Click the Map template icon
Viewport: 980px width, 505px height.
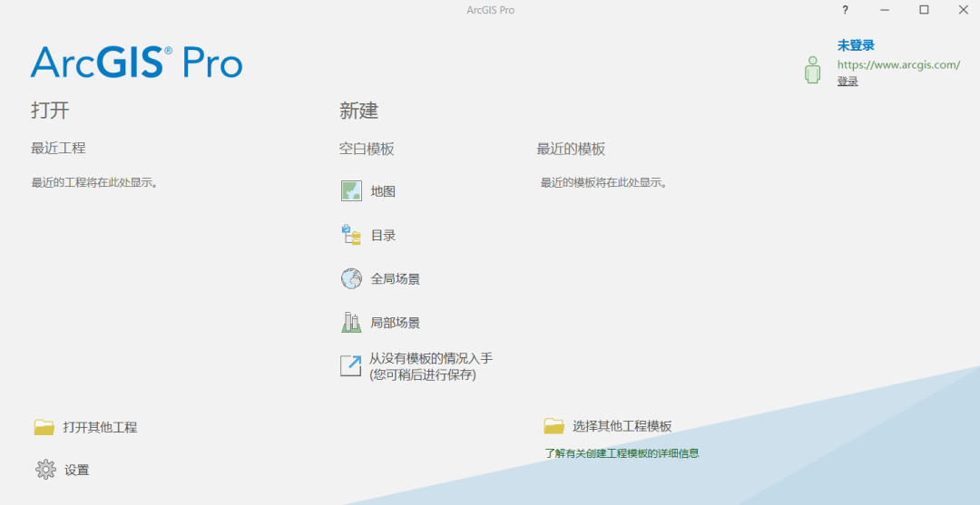point(351,191)
